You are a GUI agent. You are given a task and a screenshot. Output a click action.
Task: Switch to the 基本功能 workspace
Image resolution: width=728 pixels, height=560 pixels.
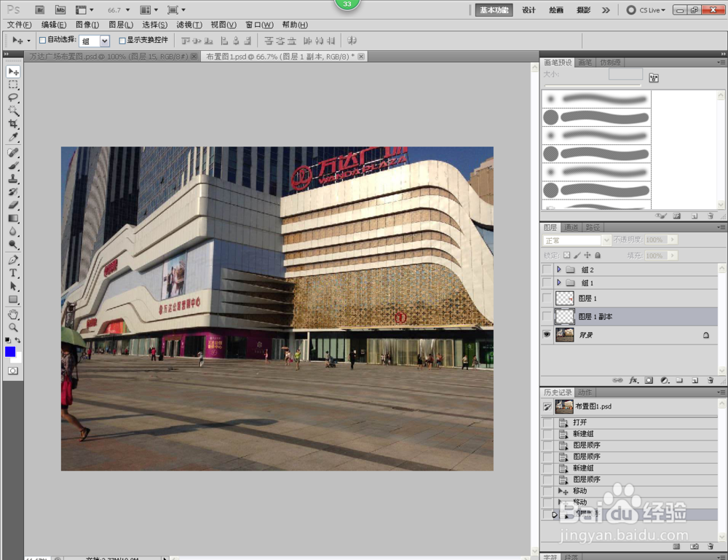click(x=494, y=9)
